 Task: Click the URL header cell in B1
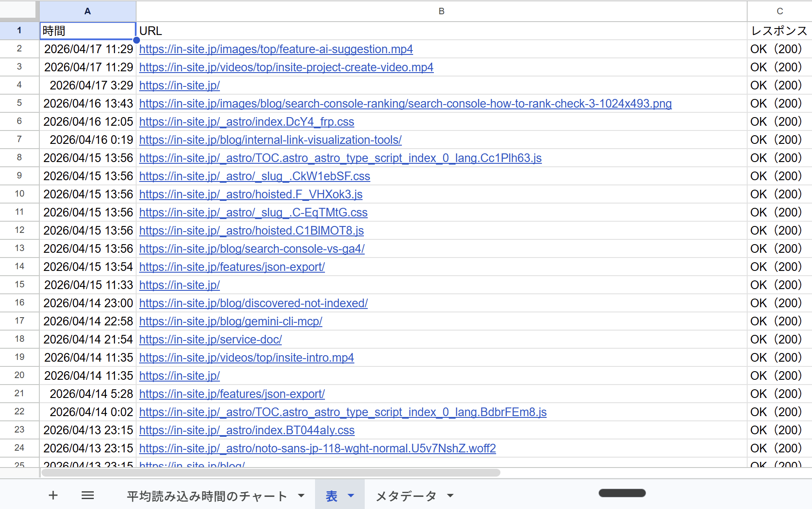pyautogui.click(x=441, y=31)
